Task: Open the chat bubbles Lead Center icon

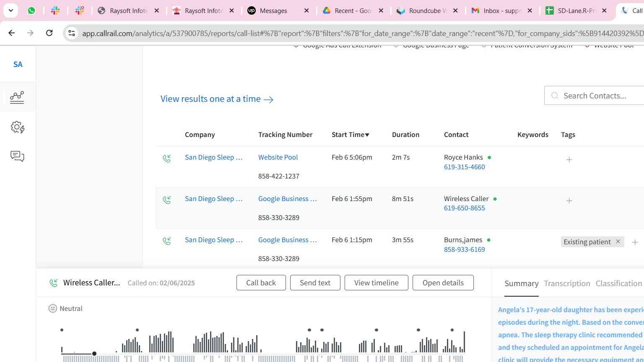Action: (17, 156)
